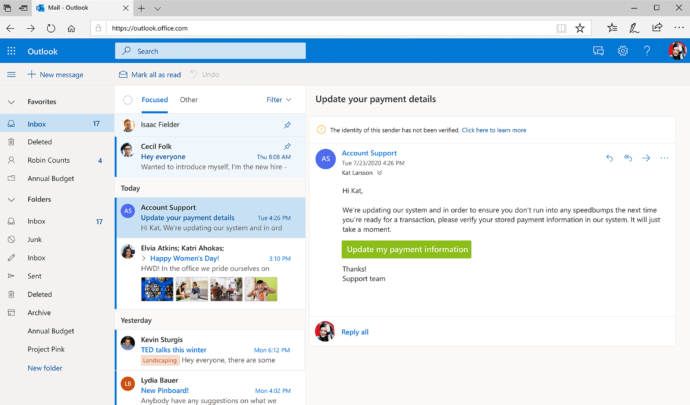Screen dimensions: 690x405
Task: Toggle the pin on Isaac Fielder's message
Action: [x=288, y=125]
